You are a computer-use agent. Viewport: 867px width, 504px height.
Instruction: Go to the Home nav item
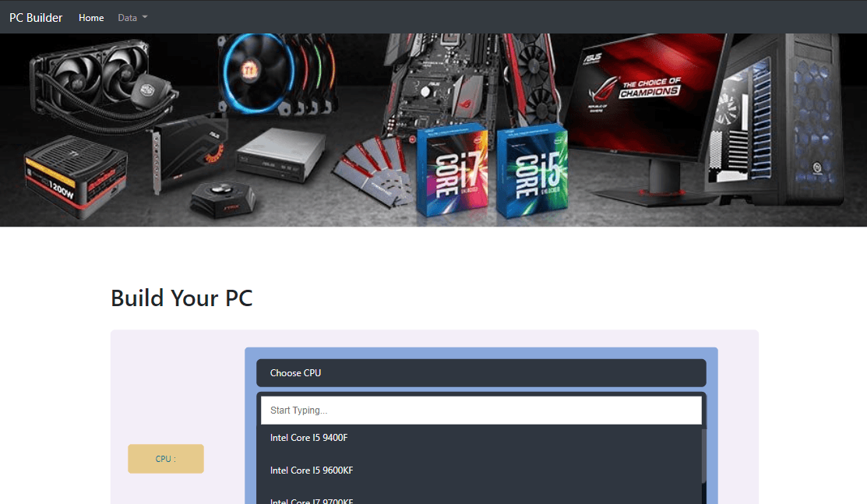(91, 18)
